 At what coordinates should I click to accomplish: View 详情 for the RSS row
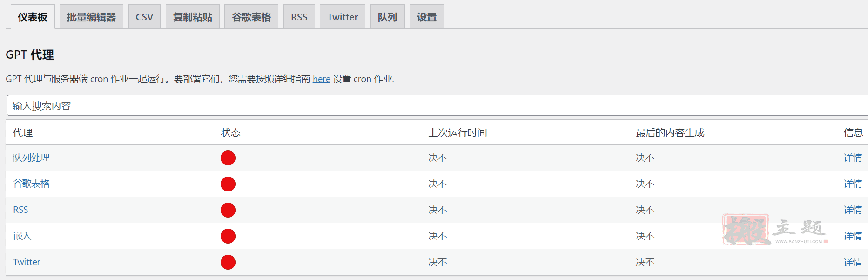coord(853,210)
